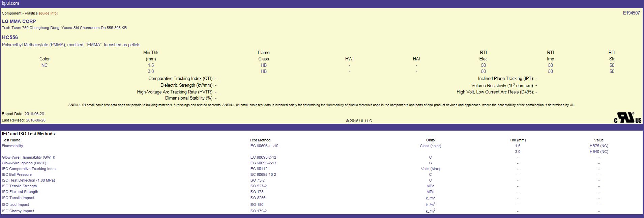Click the Test Method column header

tap(260, 140)
